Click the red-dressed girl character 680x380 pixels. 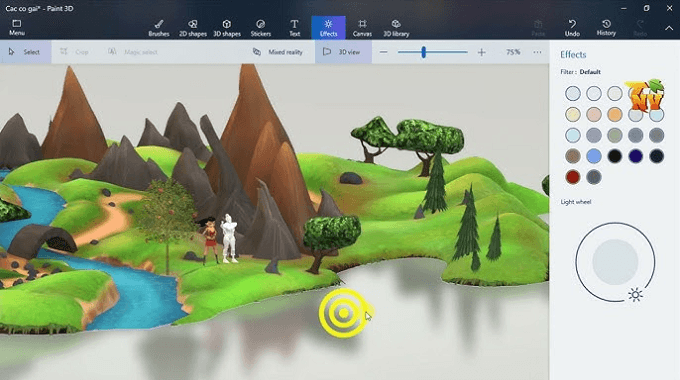tap(210, 241)
